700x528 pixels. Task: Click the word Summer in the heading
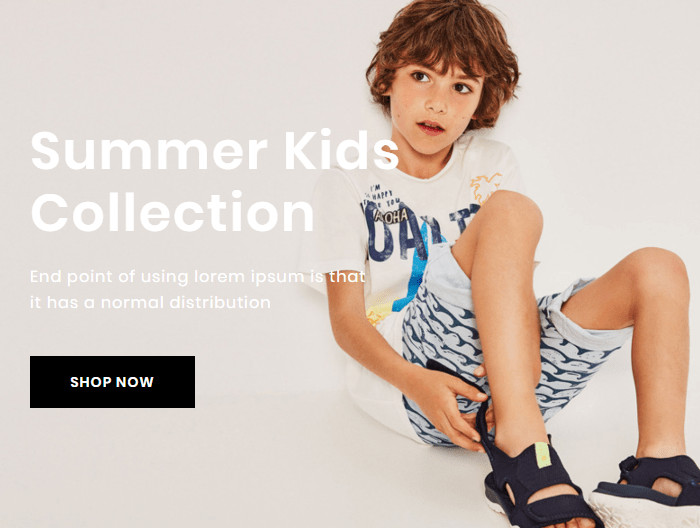tap(149, 152)
